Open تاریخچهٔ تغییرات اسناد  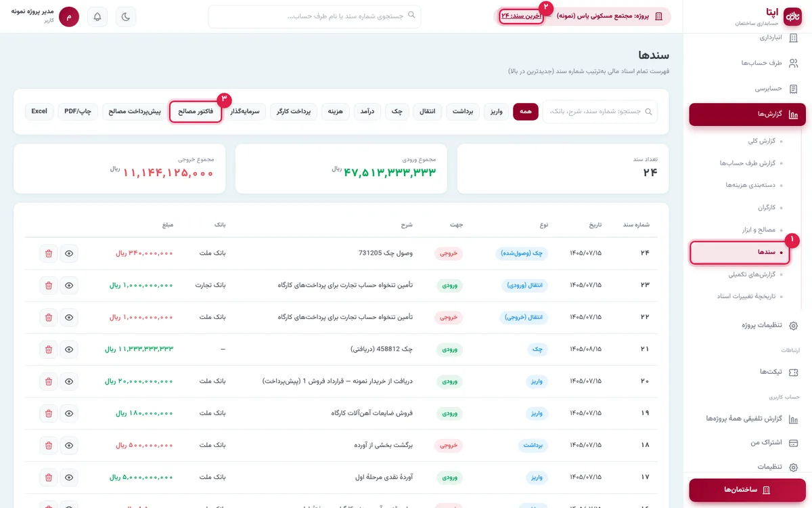[747, 296]
